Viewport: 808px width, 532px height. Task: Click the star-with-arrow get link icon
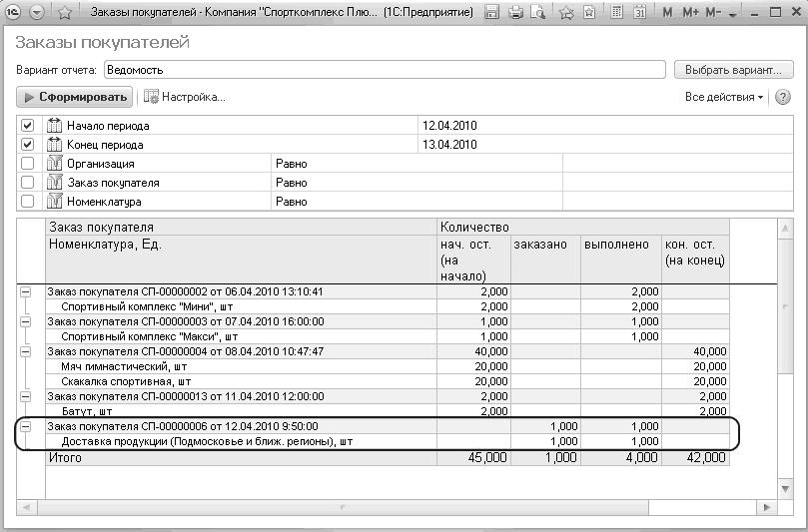[566, 12]
